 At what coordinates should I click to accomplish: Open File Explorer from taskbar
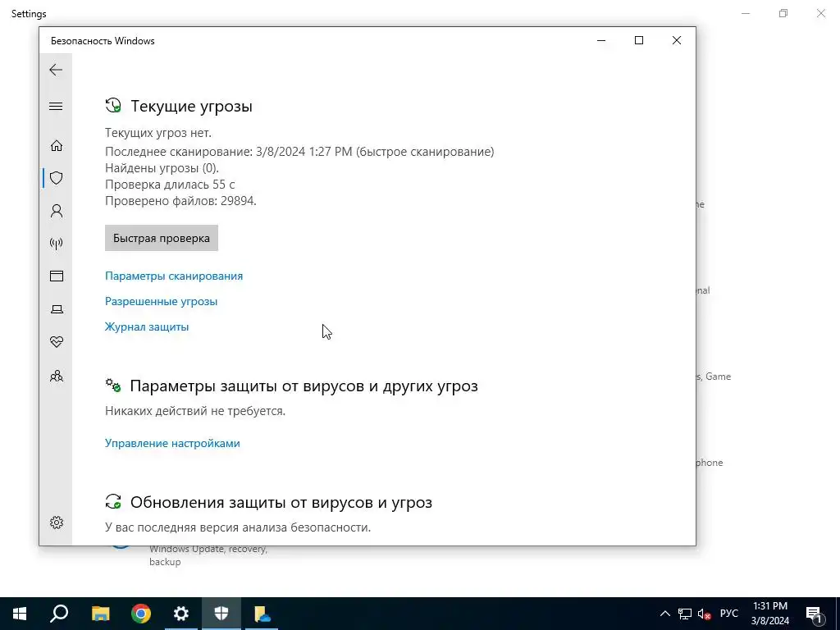pos(100,614)
